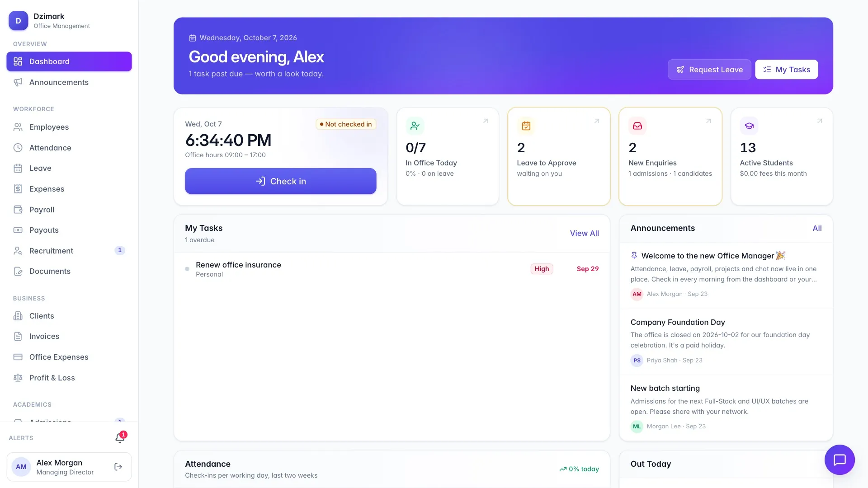
Task: Navigate to Expenses
Action: coord(69,189)
